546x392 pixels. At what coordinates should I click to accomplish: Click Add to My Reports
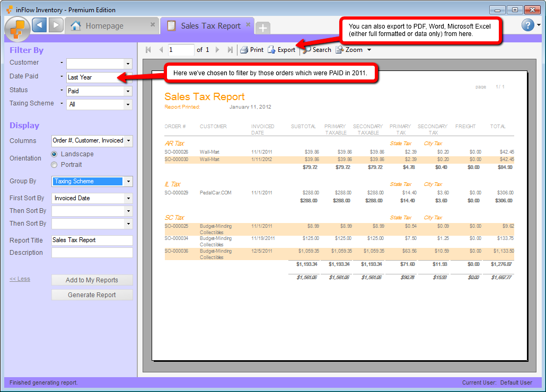(92, 280)
